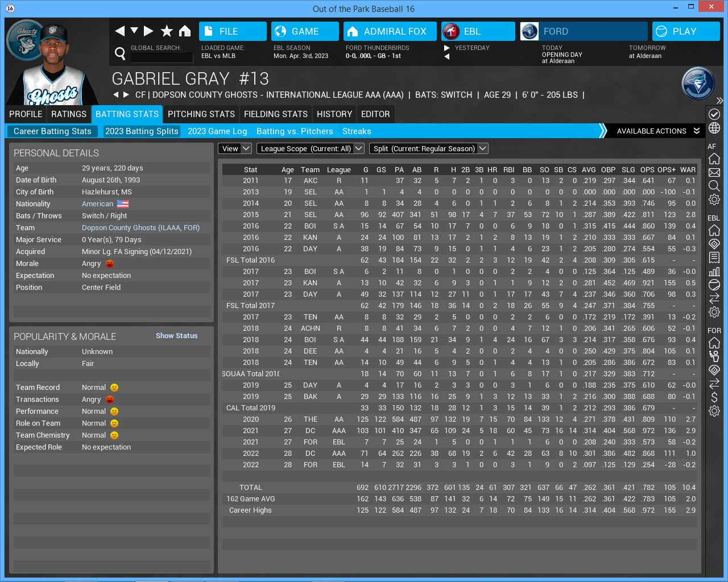Open the EBL transactions arrows icon
Viewport: 728px width, 582px height.
[x=714, y=298]
